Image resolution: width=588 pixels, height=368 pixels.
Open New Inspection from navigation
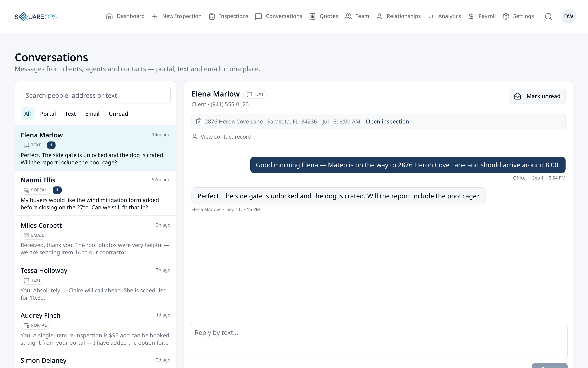coord(177,16)
